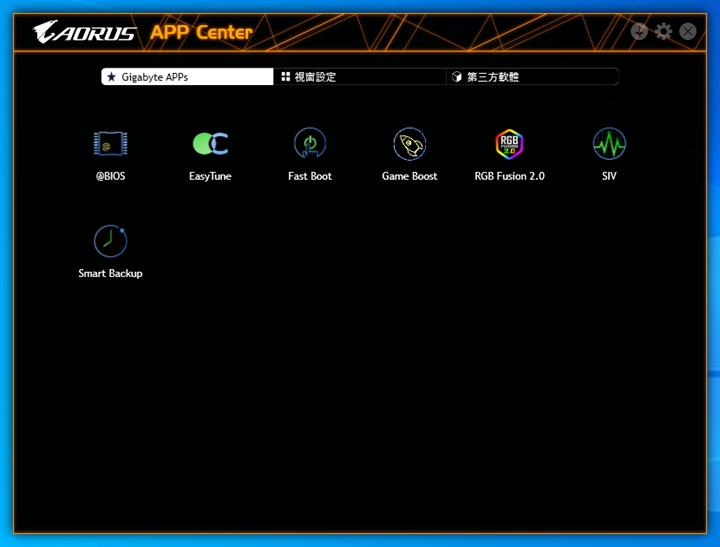
Task: Launch the Game Boost rocket icon
Action: coord(410,144)
